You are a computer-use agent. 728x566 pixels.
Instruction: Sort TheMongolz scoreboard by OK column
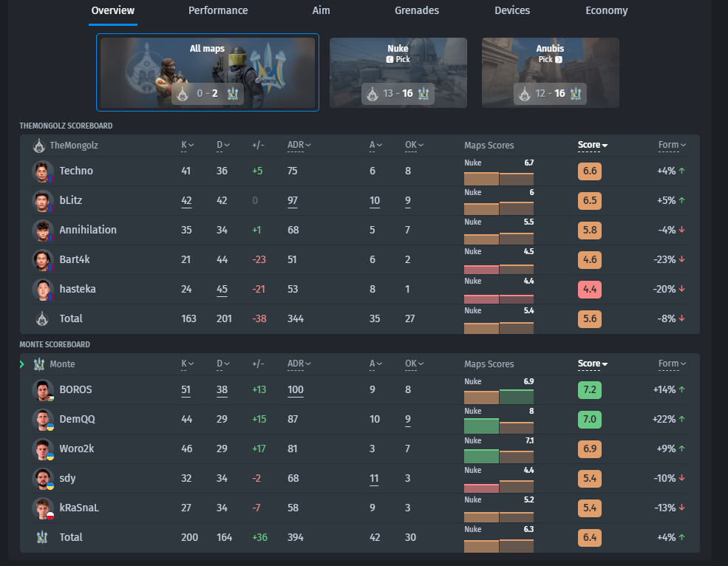coord(414,146)
